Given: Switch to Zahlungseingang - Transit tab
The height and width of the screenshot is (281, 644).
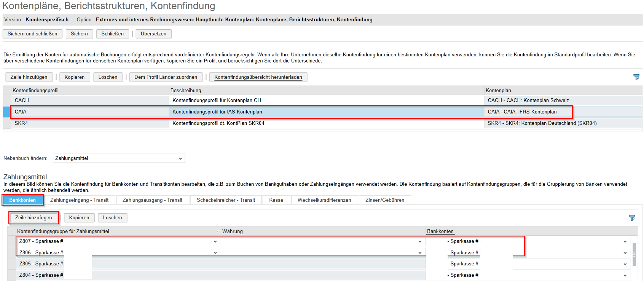Looking at the screenshot, I should coord(79,200).
